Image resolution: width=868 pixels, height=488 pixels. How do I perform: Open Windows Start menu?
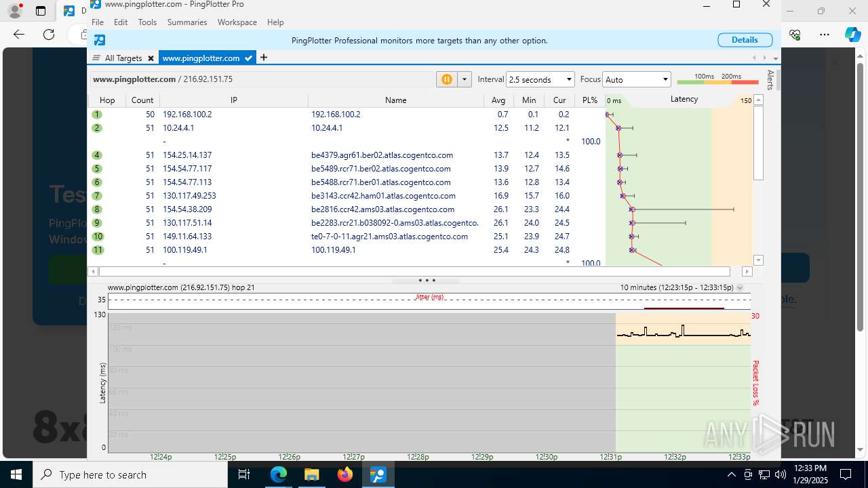(x=16, y=474)
